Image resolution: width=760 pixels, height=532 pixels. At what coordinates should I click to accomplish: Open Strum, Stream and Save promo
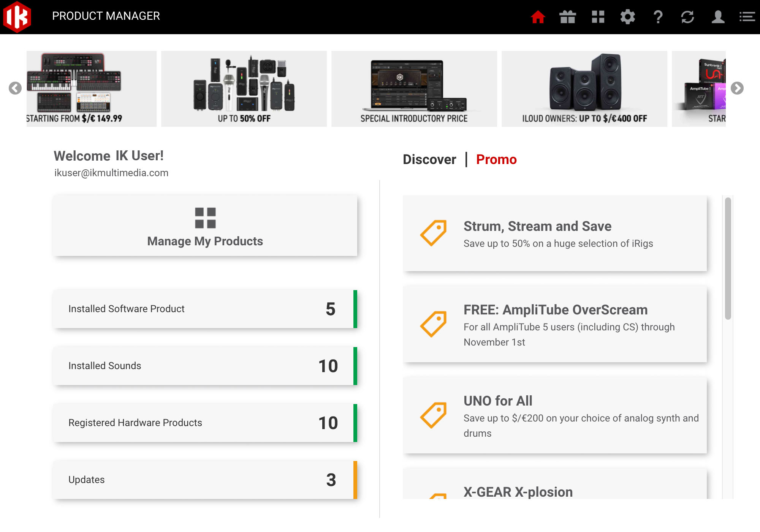555,233
